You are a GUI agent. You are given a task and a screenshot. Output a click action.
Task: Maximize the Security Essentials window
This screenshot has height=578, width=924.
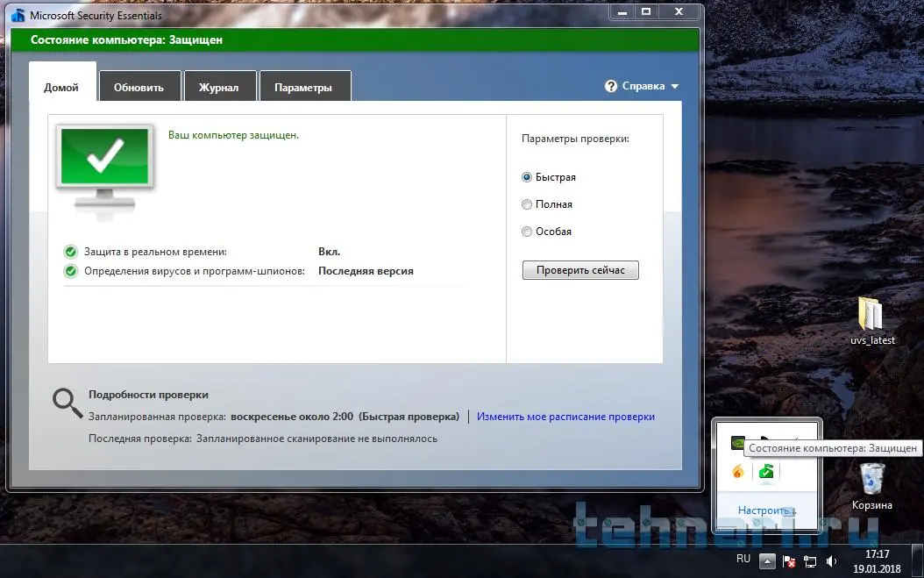(646, 11)
